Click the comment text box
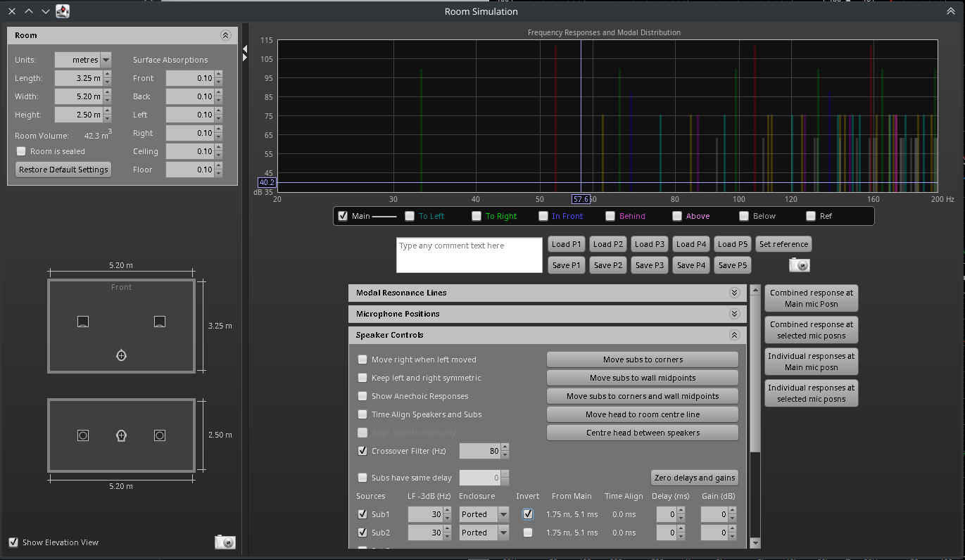965x560 pixels. tap(469, 255)
